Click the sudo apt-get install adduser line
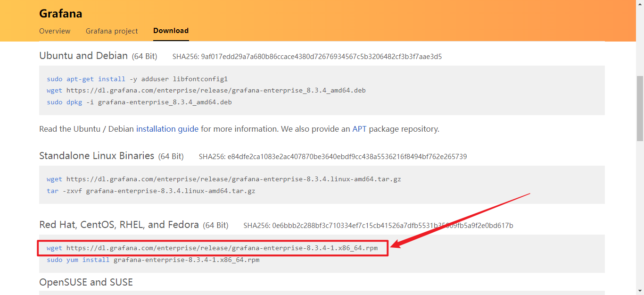Screen dimensions: 644x295 tap(137, 79)
